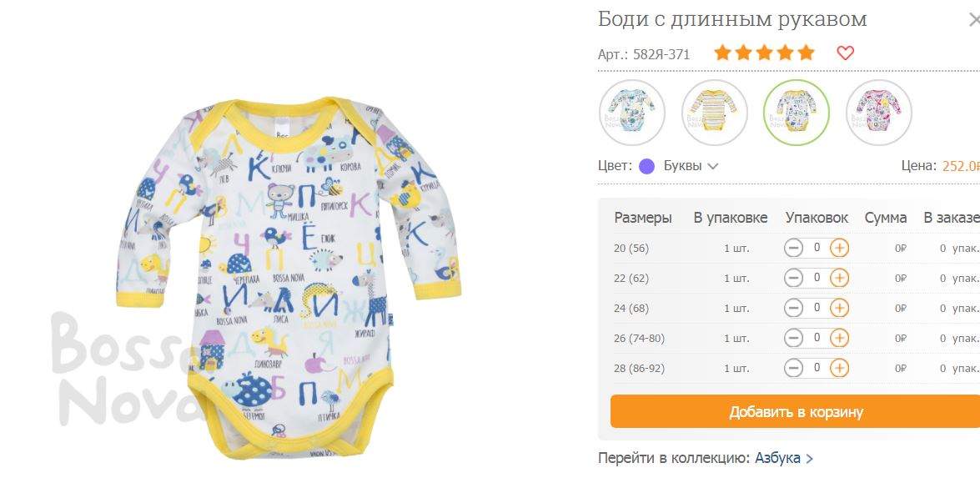
Task: Add product to favorites with heart icon
Action: point(845,53)
